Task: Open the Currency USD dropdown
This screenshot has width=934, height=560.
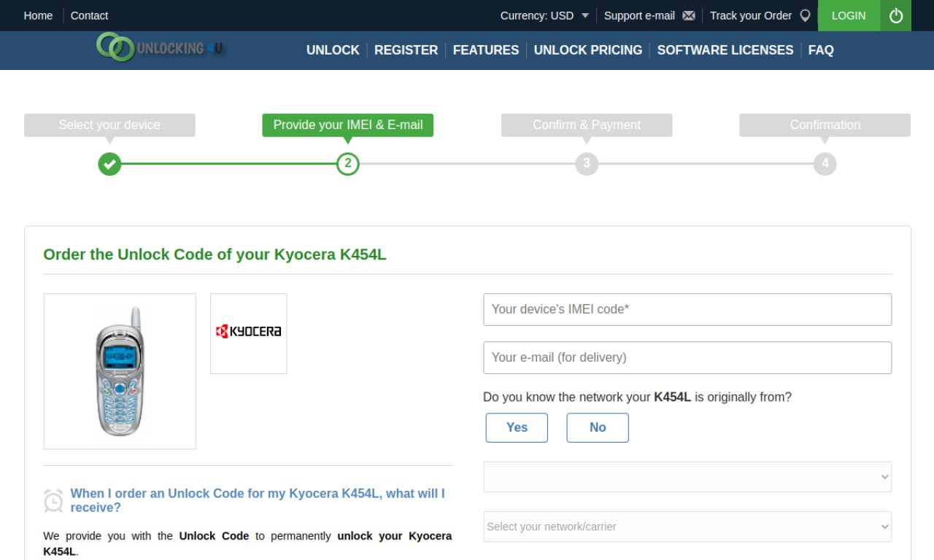Action: coord(544,15)
